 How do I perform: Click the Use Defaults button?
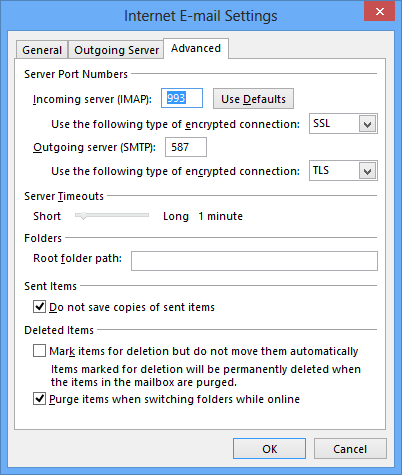coord(253,99)
